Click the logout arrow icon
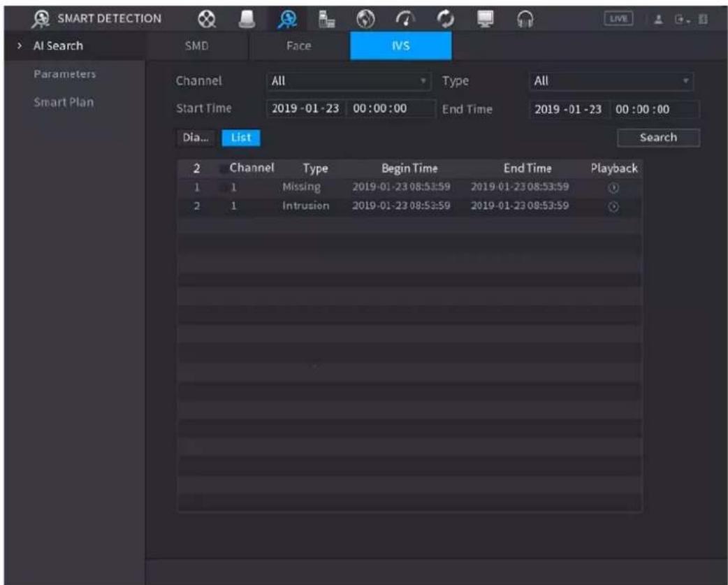 (x=680, y=20)
